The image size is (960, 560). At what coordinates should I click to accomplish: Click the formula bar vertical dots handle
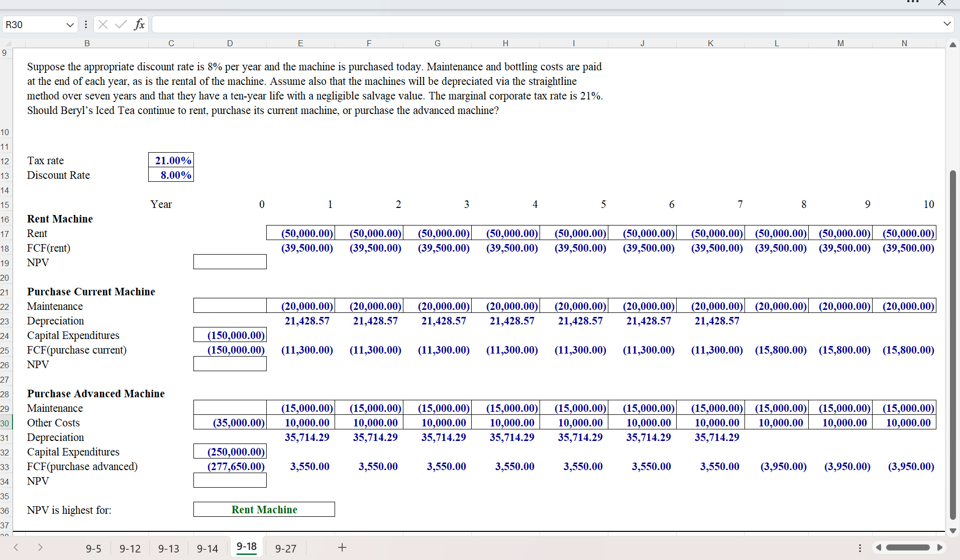tap(86, 24)
